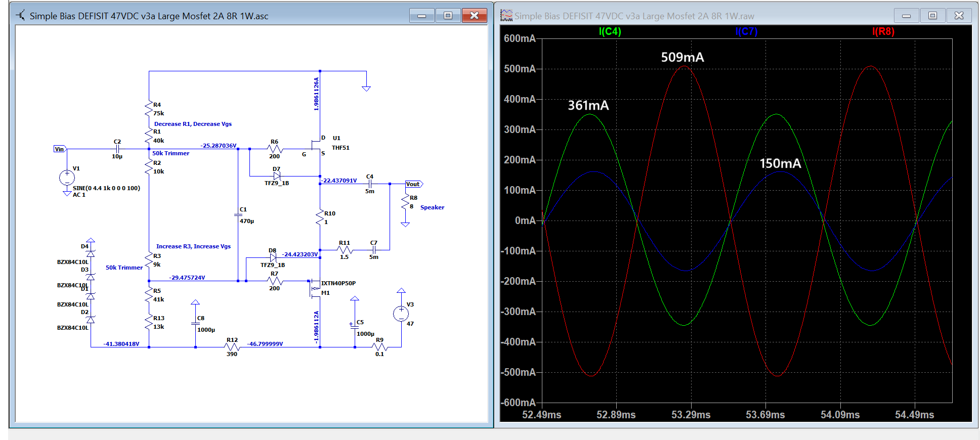The image size is (980, 440).
Task: Click the -25.287036V node voltage label
Action: coord(219,146)
